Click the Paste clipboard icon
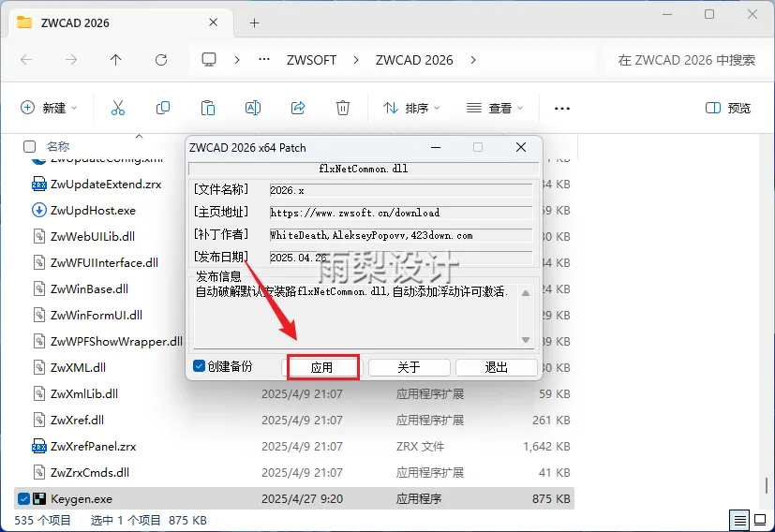The width and height of the screenshot is (775, 532). tap(208, 108)
